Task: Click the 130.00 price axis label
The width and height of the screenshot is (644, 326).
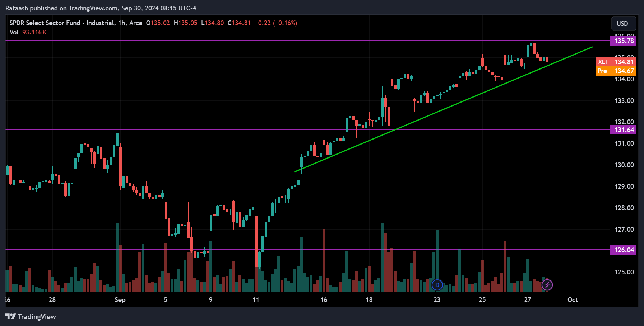Action: 624,165
